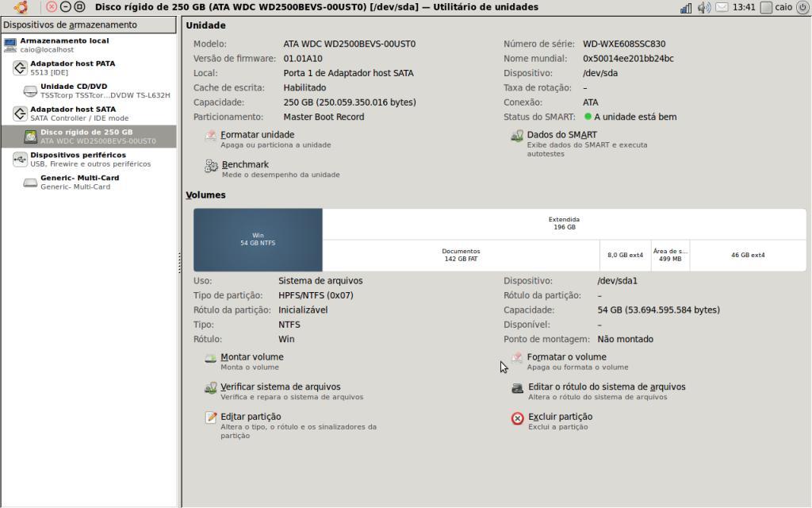Click the /dev/sda1 device value
The width and height of the screenshot is (812, 508).
tap(617, 281)
